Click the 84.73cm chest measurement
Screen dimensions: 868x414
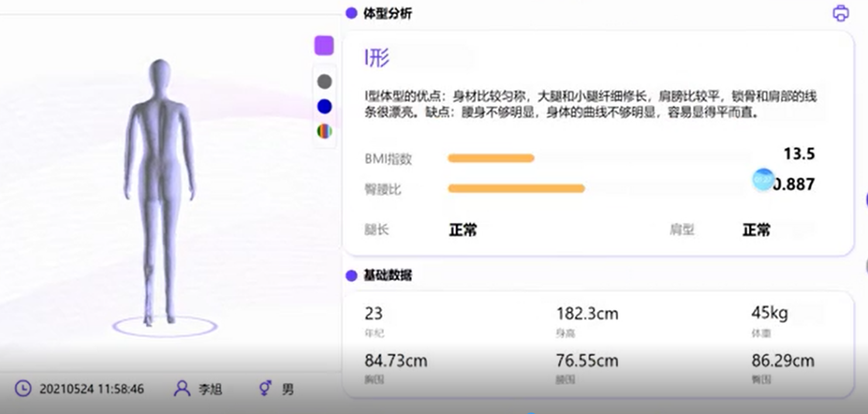point(396,361)
